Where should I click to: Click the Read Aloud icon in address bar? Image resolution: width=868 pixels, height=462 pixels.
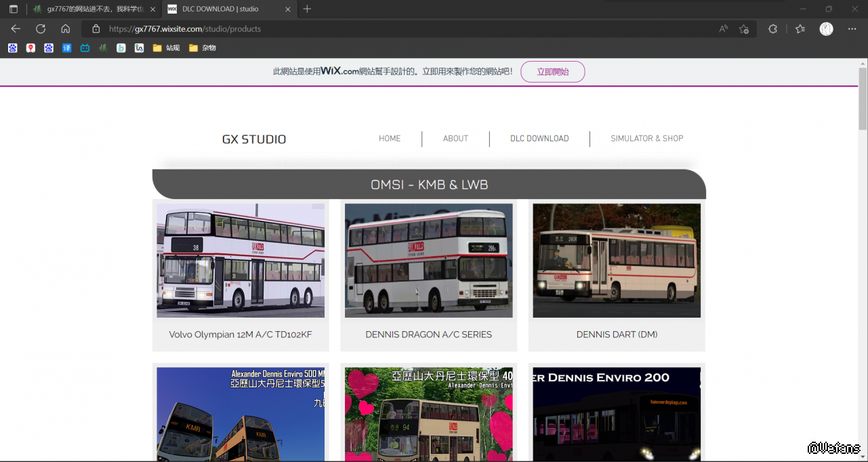tap(724, 29)
